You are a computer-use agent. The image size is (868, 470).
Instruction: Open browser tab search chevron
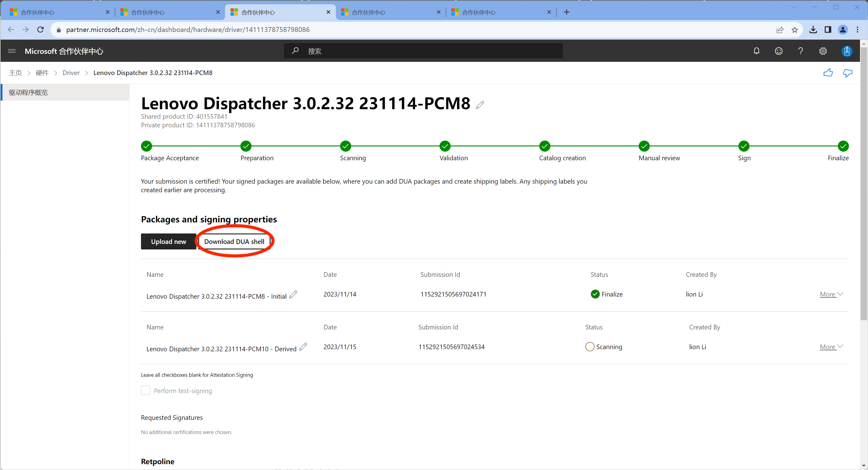(x=793, y=7)
